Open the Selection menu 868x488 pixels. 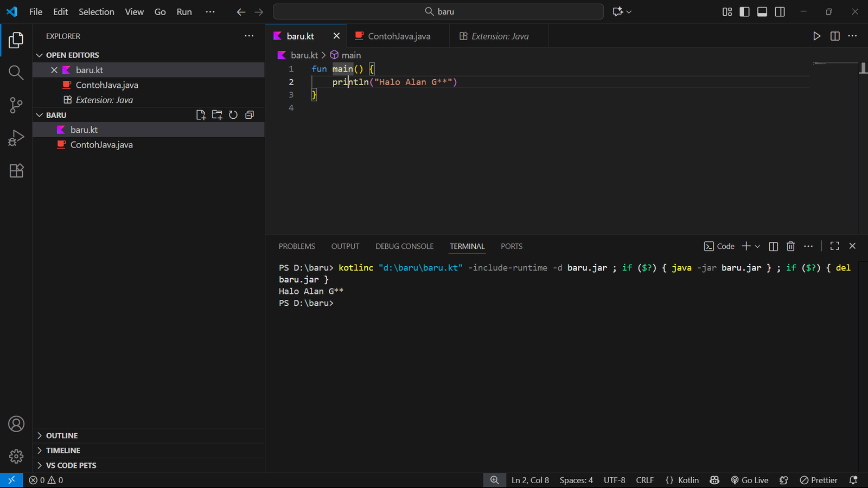coord(96,12)
